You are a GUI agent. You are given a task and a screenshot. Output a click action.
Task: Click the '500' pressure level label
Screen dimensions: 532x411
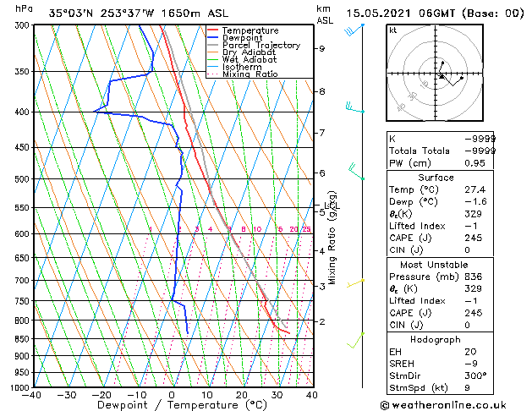[23, 179]
